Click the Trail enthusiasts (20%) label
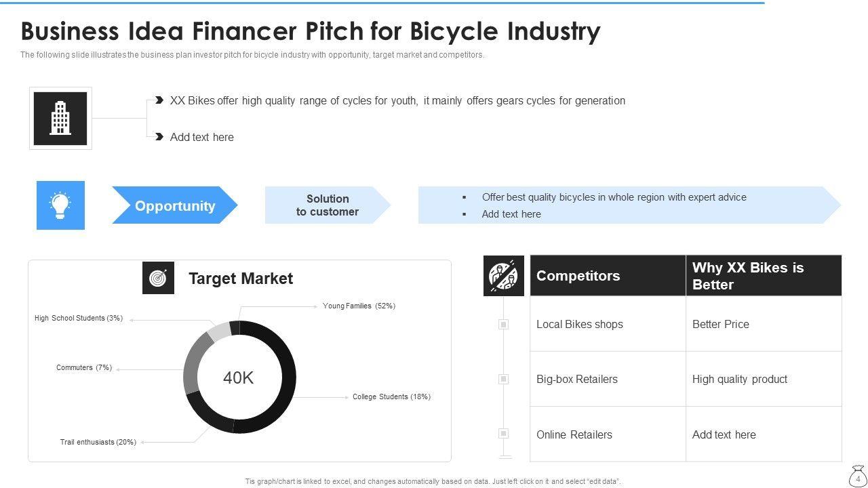The width and height of the screenshot is (868, 488). tap(98, 443)
